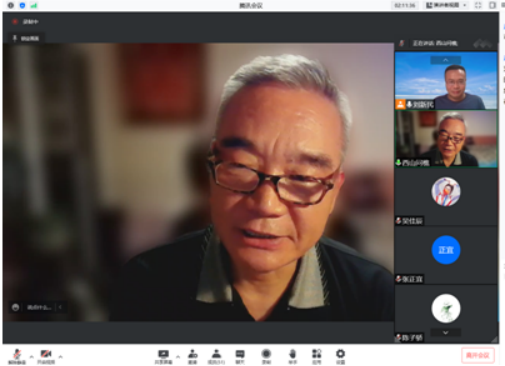Expand the audio options arrow beside microphone
Viewport: 505px width, 366px height.
(x=31, y=357)
